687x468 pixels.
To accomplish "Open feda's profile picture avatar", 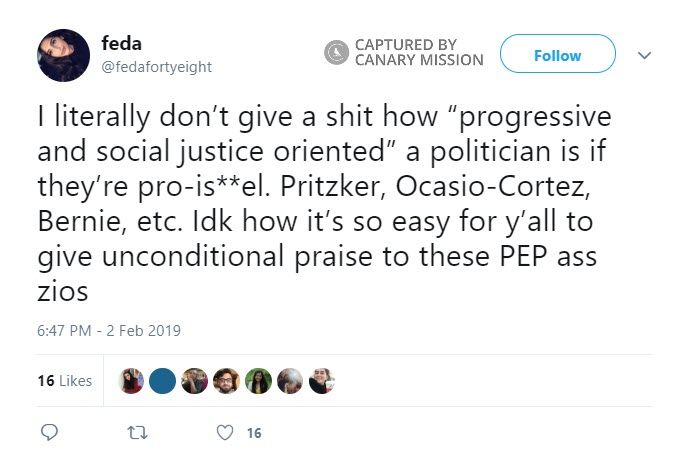I will click(63, 55).
